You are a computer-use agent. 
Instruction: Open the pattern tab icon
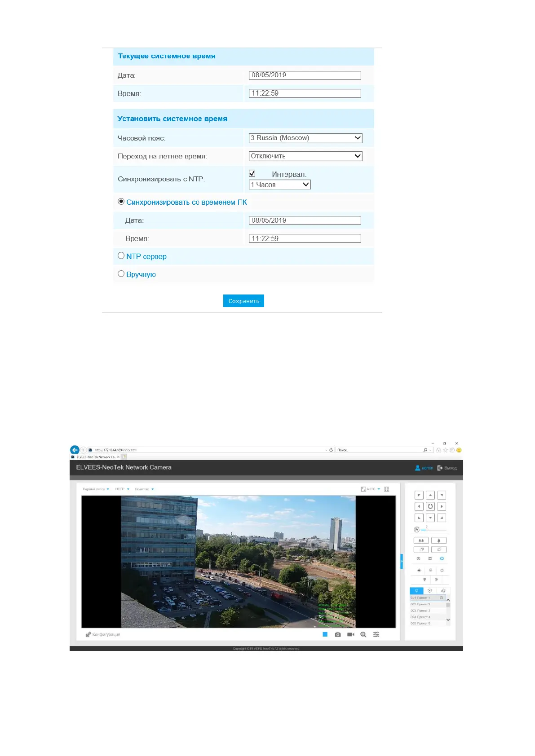point(443,591)
